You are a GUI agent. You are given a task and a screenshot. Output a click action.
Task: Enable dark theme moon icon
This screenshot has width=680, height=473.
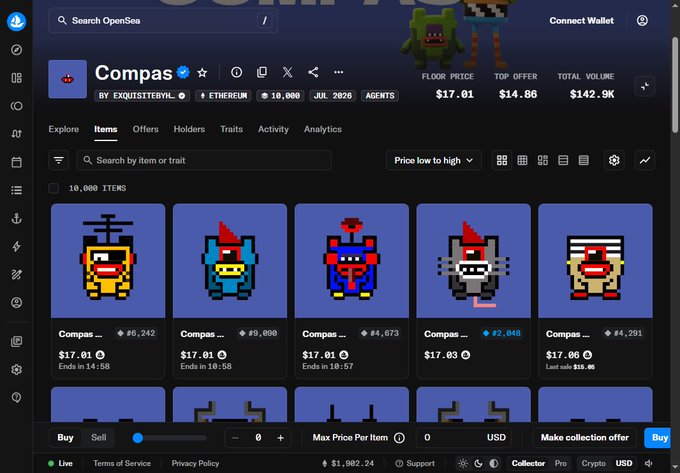tap(478, 463)
